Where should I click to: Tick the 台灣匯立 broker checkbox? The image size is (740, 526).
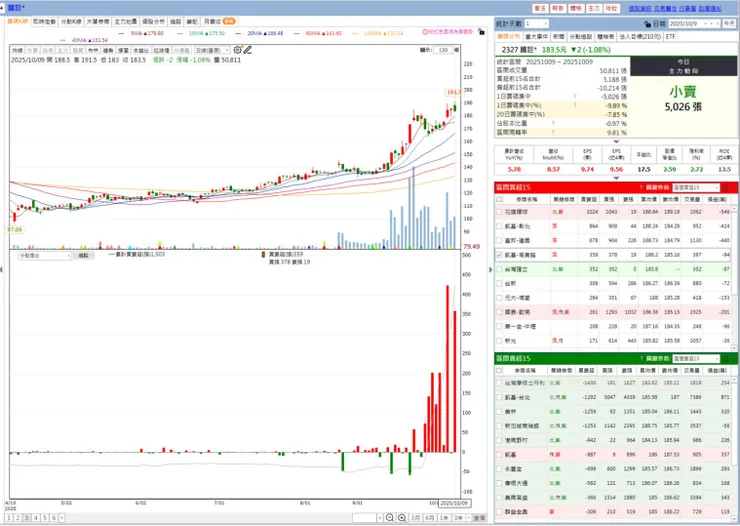coord(499,269)
